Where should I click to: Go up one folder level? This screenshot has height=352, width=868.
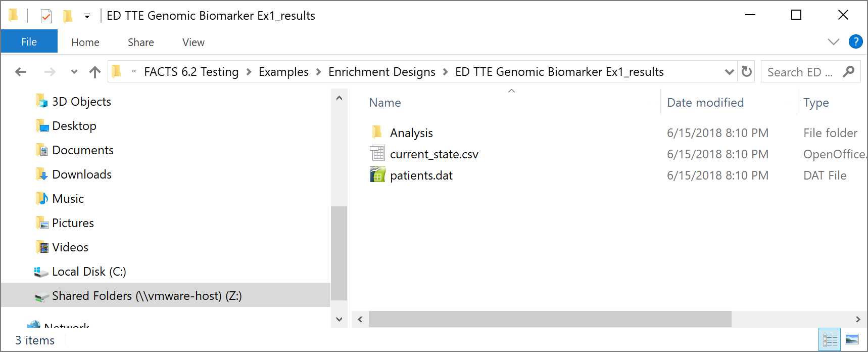pyautogui.click(x=94, y=72)
